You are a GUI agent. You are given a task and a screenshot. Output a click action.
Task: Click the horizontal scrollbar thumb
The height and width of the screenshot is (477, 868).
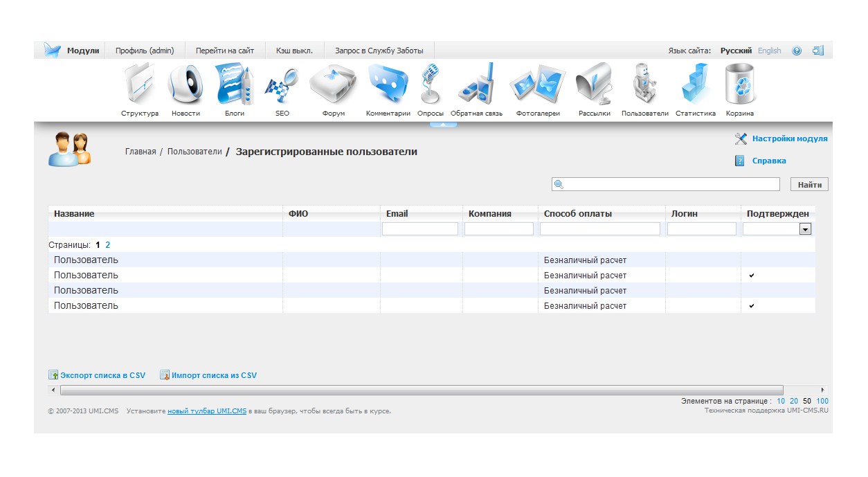click(421, 390)
